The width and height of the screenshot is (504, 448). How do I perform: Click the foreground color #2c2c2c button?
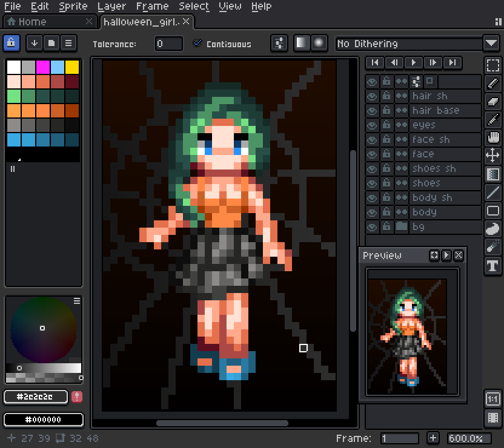click(36, 397)
